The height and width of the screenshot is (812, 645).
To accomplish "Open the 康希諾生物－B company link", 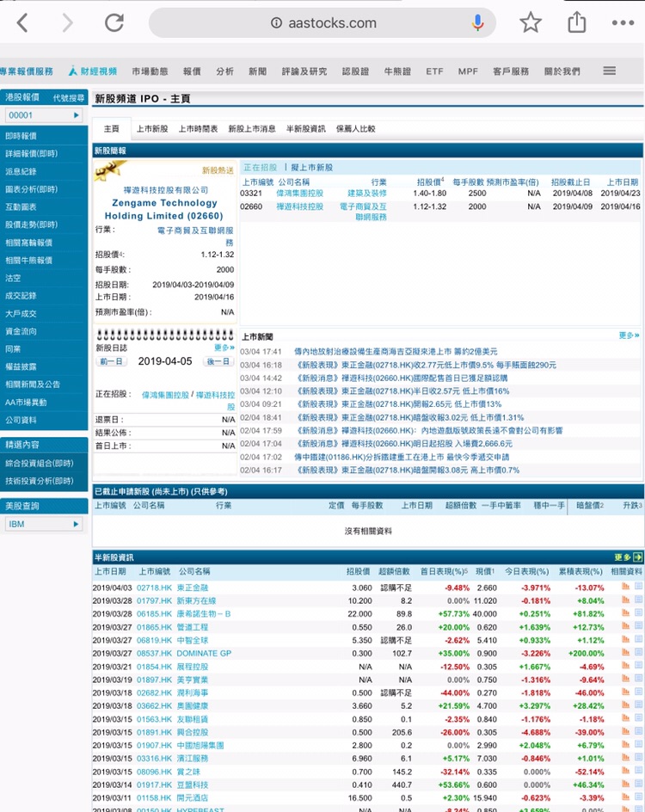I will point(204,613).
